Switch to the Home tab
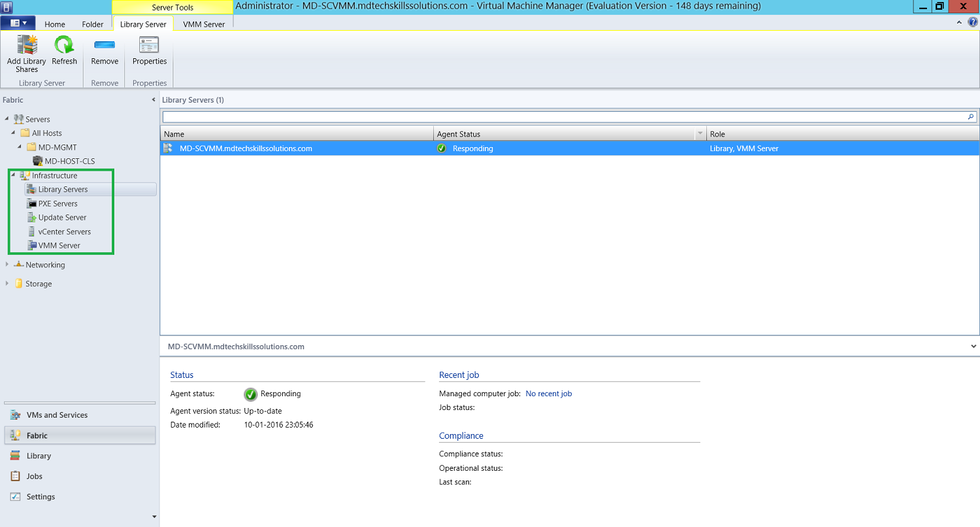Viewport: 980px width, 527px height. pos(54,24)
